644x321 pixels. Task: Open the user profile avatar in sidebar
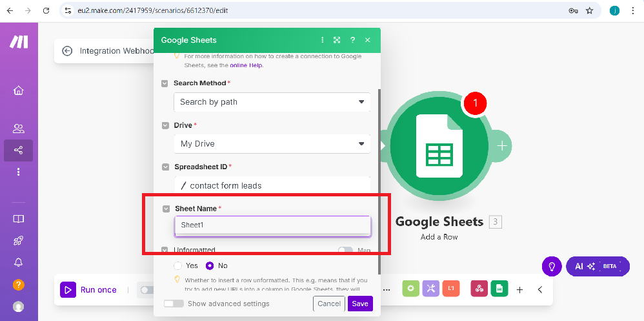point(19,306)
